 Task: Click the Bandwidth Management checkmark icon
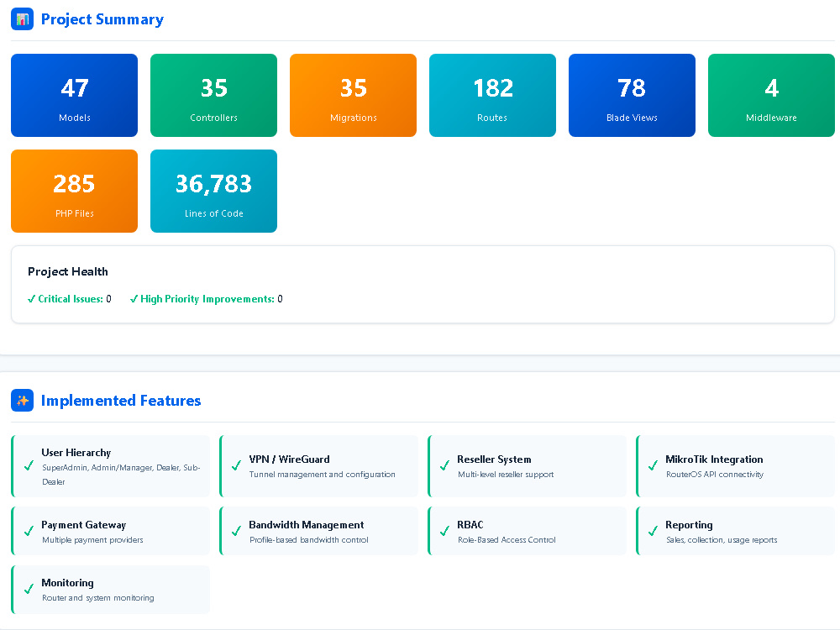(x=236, y=532)
